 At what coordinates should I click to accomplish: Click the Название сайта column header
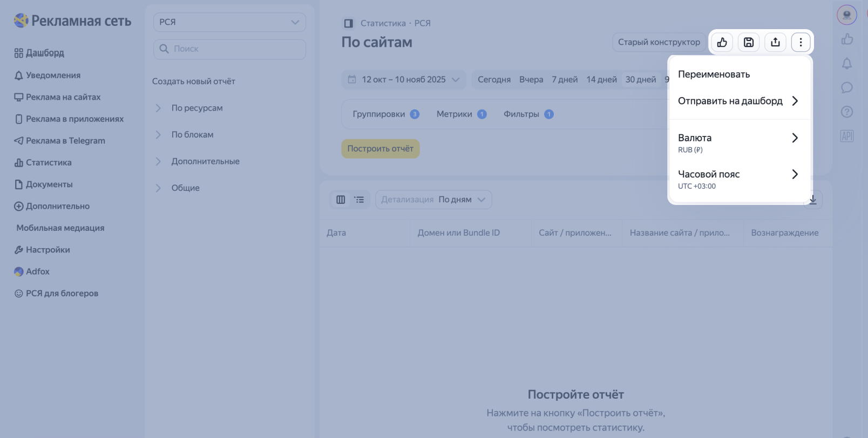coord(680,233)
